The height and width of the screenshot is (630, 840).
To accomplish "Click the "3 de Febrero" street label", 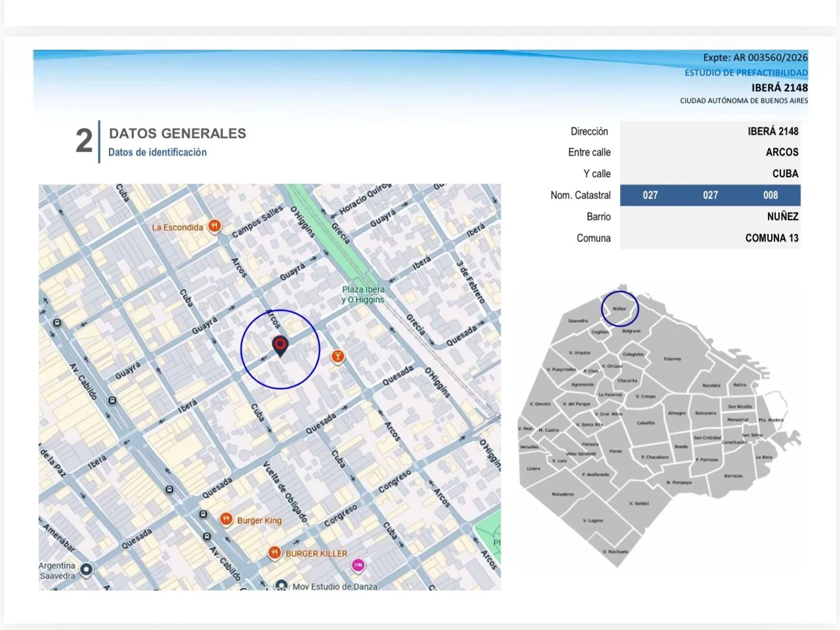I will pos(470,282).
